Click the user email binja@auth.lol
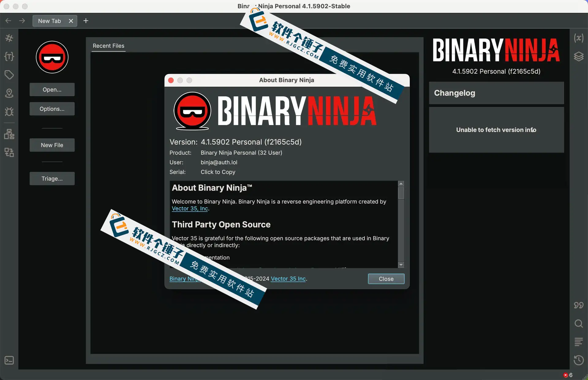 tap(219, 162)
